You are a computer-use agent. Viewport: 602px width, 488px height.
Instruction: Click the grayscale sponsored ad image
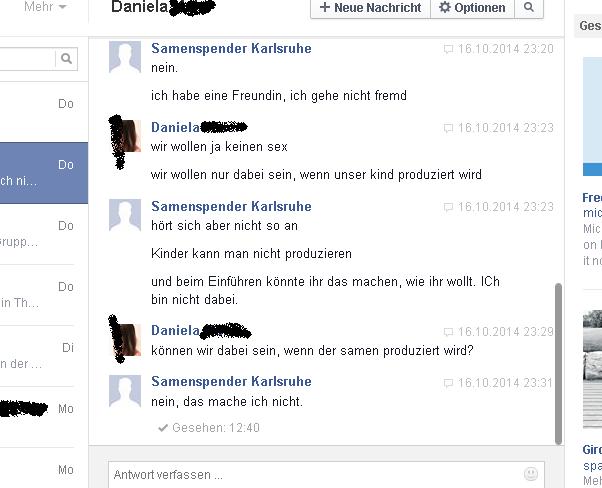[592, 369]
